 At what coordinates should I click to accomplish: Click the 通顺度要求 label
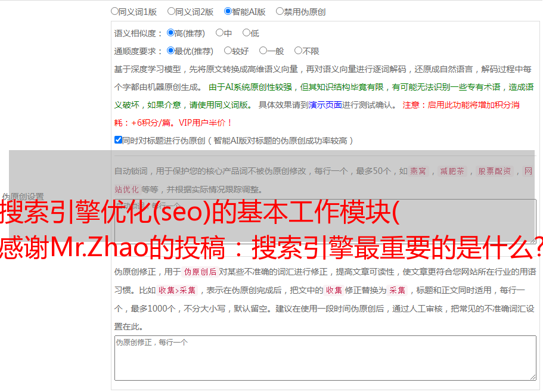(x=138, y=52)
